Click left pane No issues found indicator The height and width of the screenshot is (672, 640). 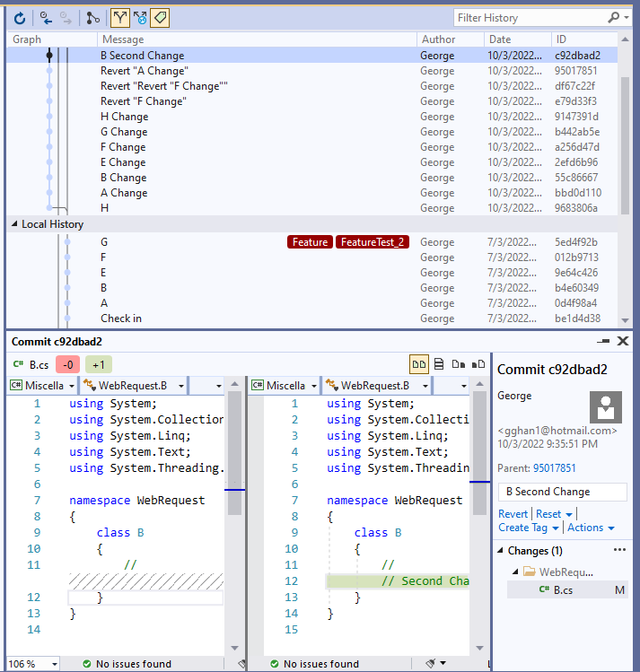pyautogui.click(x=127, y=664)
